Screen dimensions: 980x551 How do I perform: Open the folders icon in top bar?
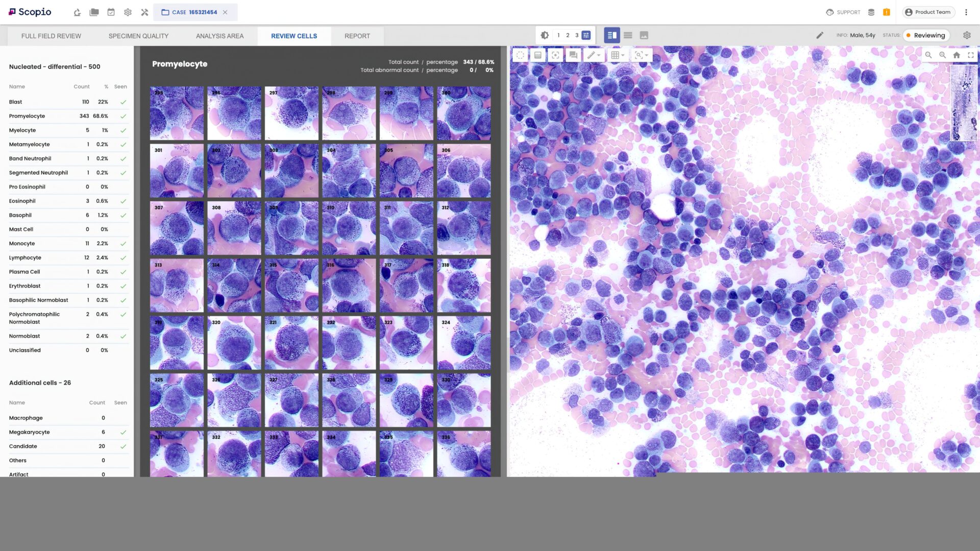[94, 12]
